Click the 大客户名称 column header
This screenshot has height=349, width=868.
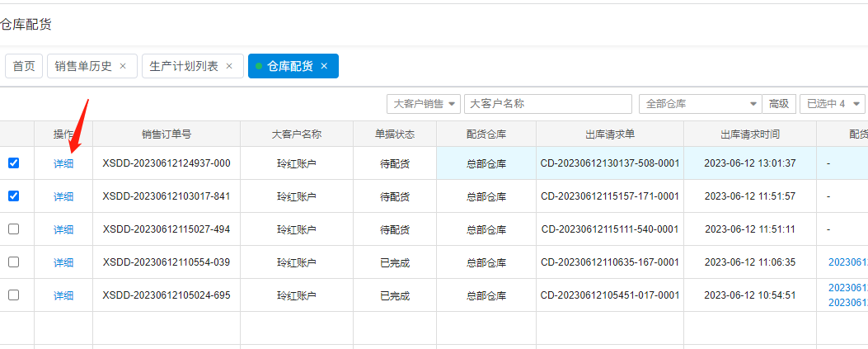click(297, 134)
